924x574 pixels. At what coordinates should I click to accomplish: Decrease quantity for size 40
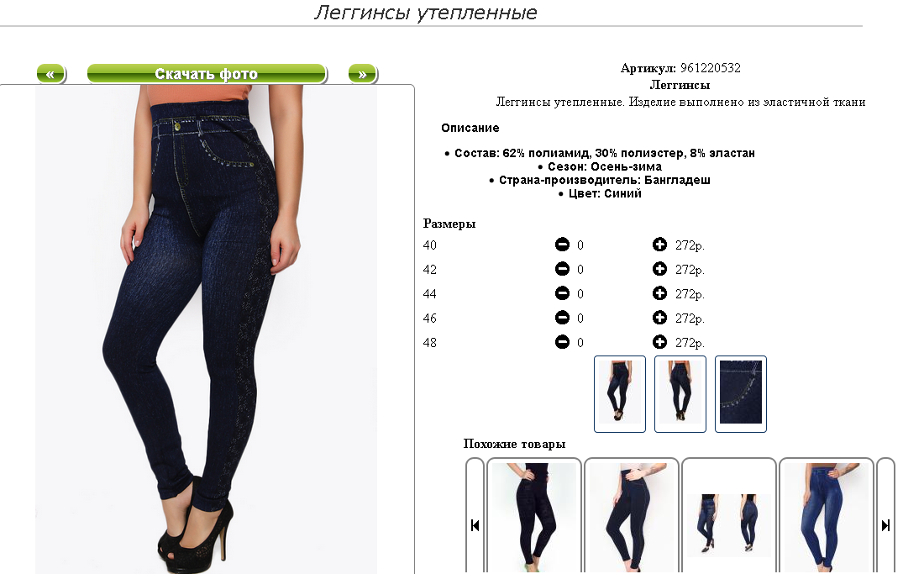[562, 245]
